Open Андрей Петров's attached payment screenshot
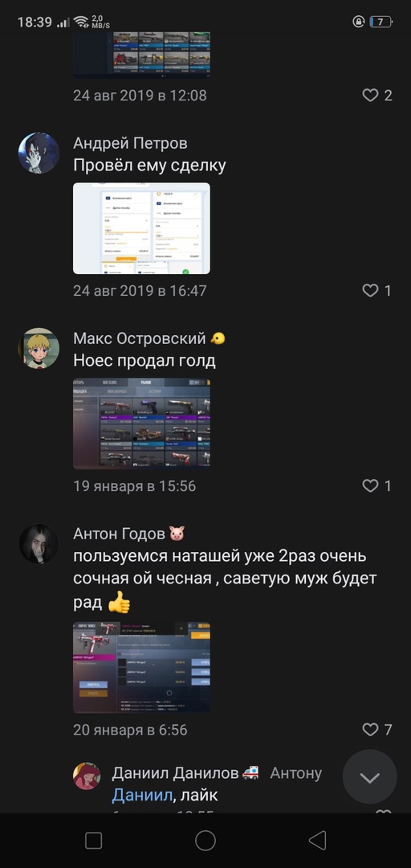 [x=141, y=228]
